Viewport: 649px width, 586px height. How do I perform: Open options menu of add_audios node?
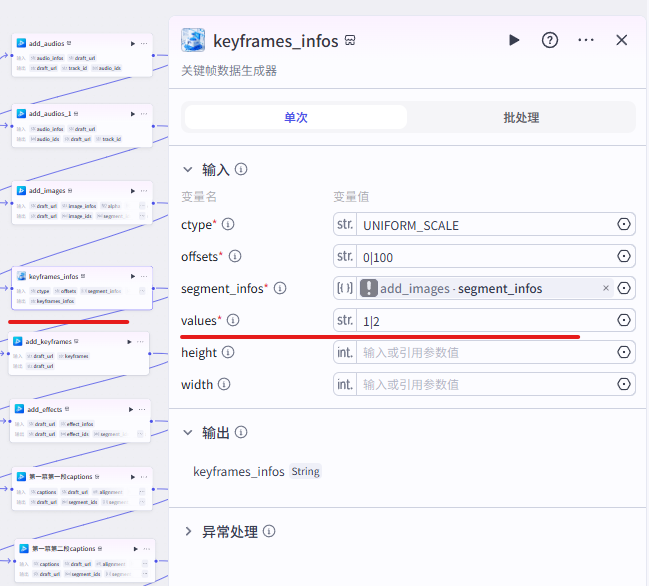coord(144,43)
